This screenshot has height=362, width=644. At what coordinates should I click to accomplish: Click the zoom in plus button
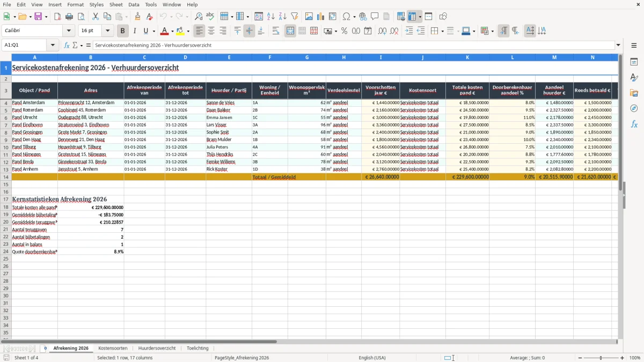tap(623, 358)
